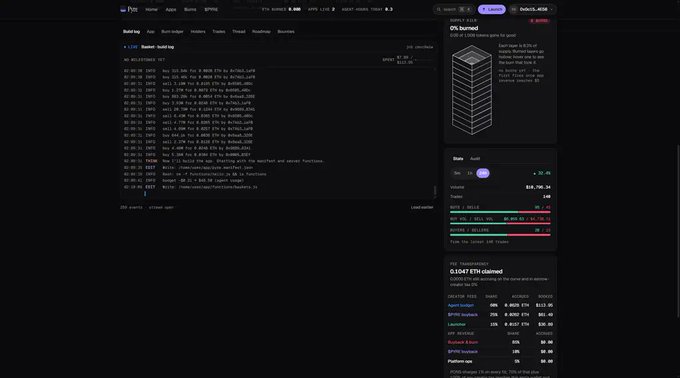This screenshot has height=378, width=680.
Task: Switch to the Roadmap tab
Action: click(x=261, y=31)
